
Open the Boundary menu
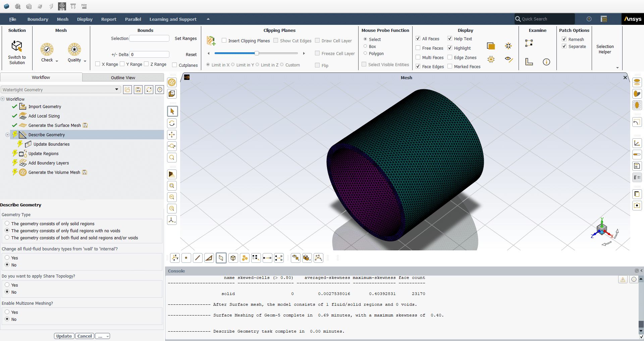pyautogui.click(x=38, y=19)
